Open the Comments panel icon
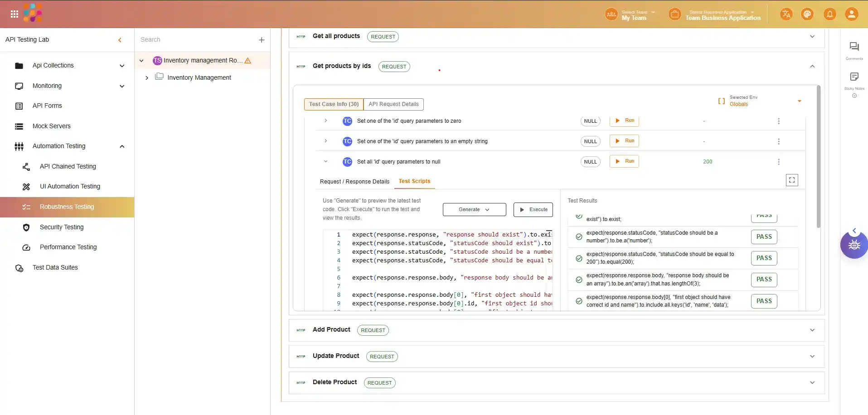Viewport: 868px width, 415px height. pyautogui.click(x=854, y=47)
